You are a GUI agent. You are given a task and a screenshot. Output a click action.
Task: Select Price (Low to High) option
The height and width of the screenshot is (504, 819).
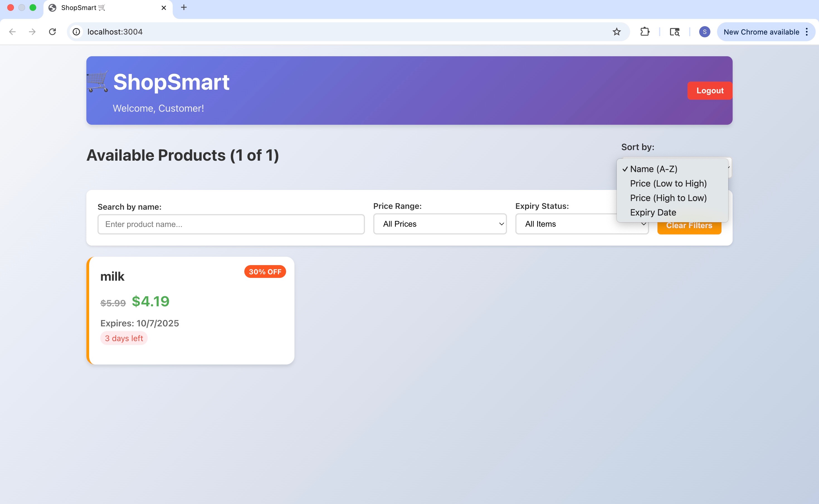tap(668, 183)
